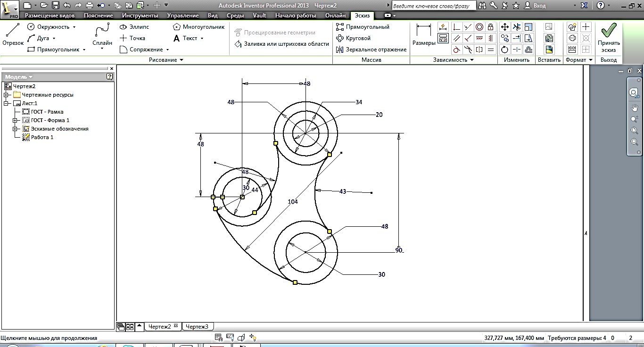Click the Вход sign-in button
644x347 pixels.
[535, 5]
